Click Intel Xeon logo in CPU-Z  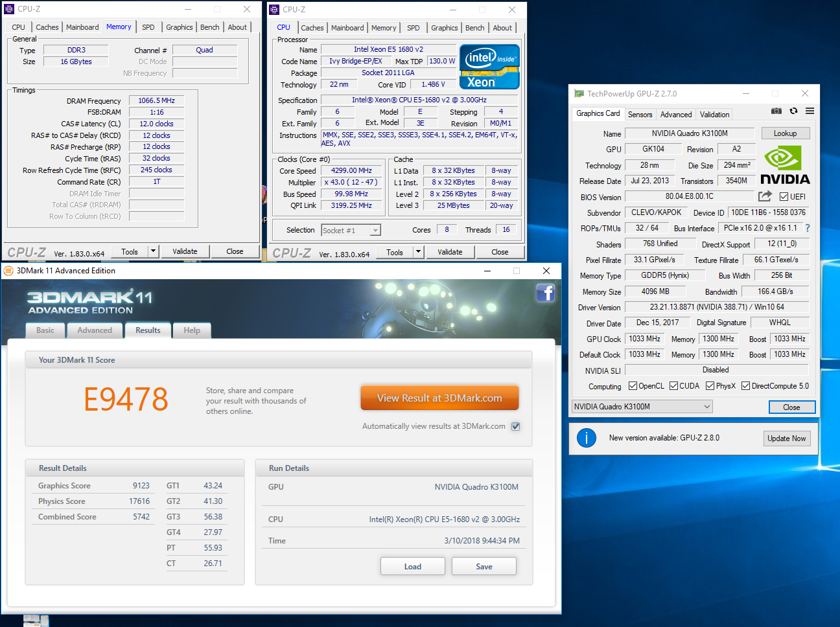(x=489, y=67)
